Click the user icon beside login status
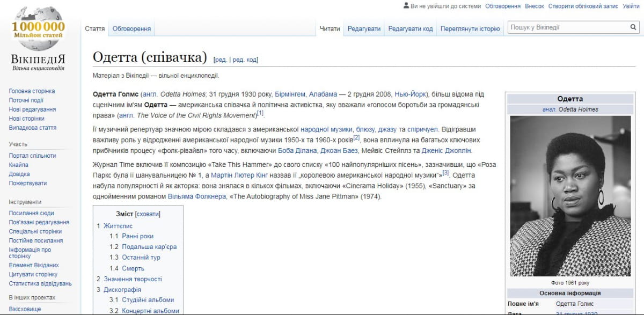The width and height of the screenshot is (644, 315). (406, 6)
